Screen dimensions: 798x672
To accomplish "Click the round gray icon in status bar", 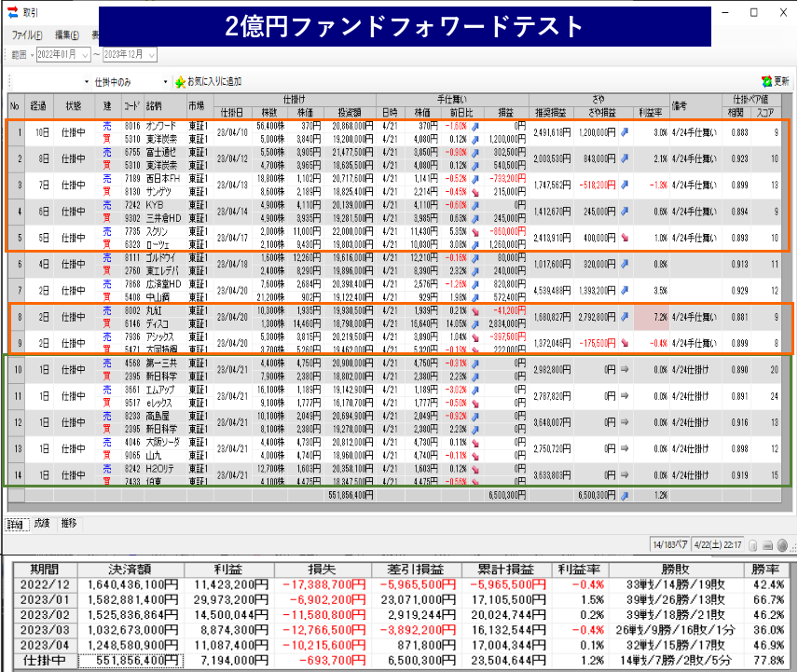I will (x=782, y=545).
